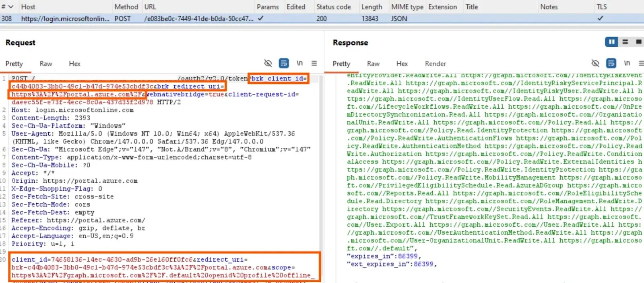644x283 pixels.
Task: Click Sec-Fetch-Dest: empty header line
Action: coord(53,213)
